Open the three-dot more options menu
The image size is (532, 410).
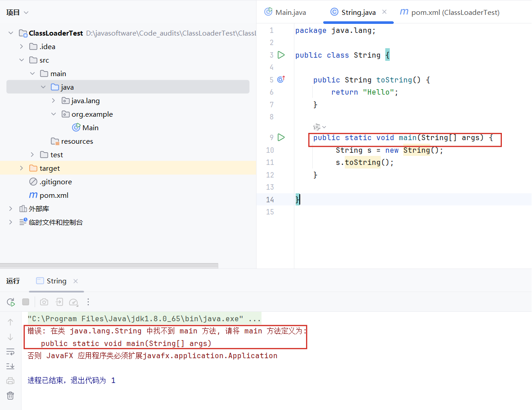point(88,301)
